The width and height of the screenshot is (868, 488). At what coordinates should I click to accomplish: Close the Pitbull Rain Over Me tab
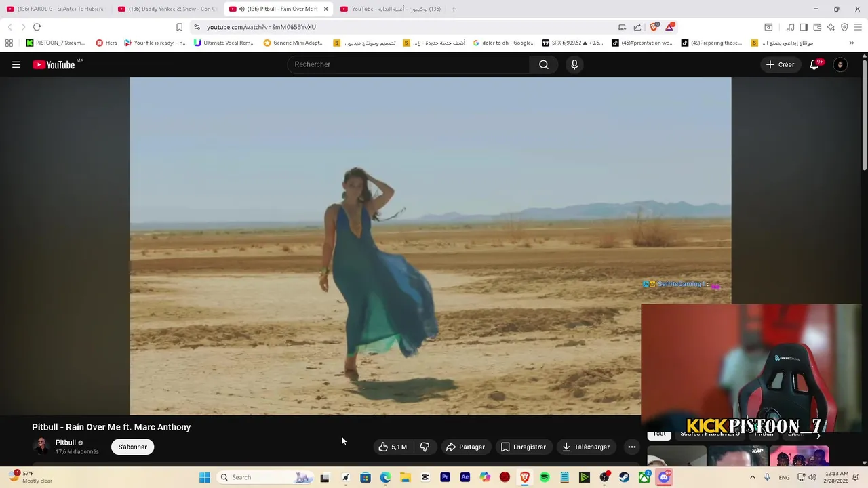pos(325,9)
